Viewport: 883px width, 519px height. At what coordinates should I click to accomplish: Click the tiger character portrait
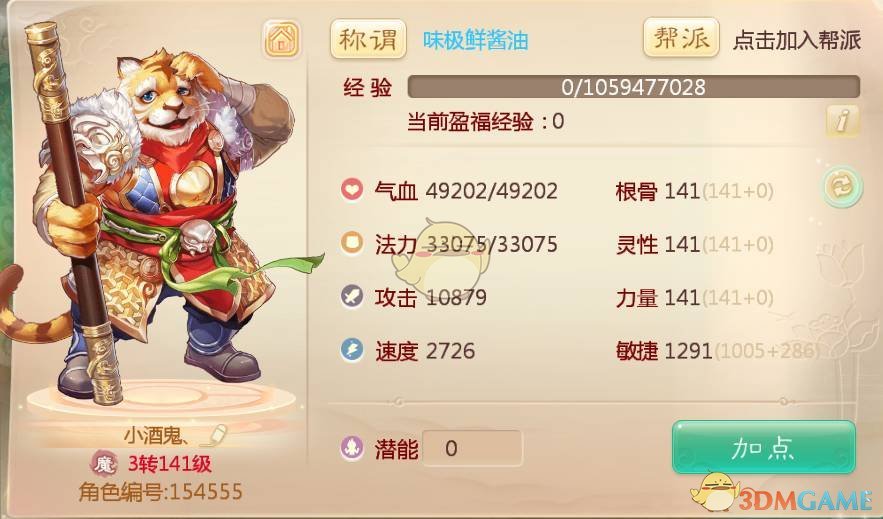coord(152,214)
